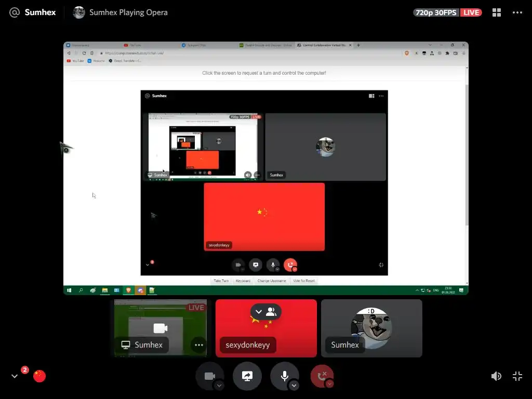
Task: Open the YouTube bookmark in the bookmarks bar
Action: (75, 61)
